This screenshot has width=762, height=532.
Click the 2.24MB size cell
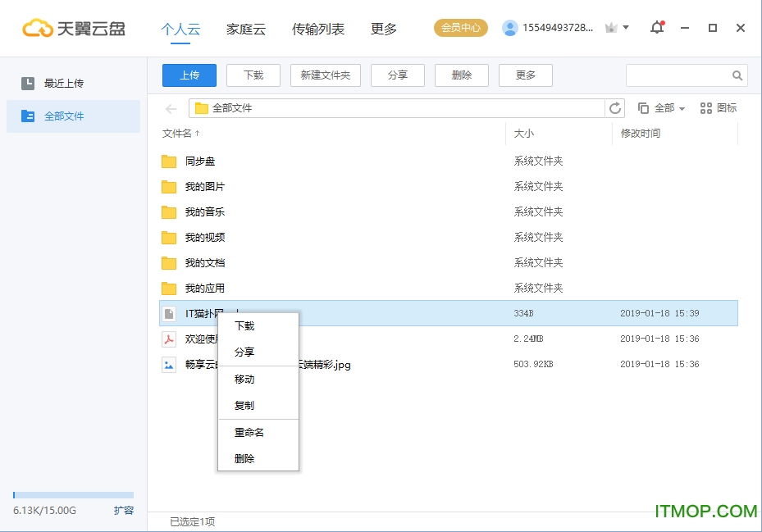(x=528, y=339)
